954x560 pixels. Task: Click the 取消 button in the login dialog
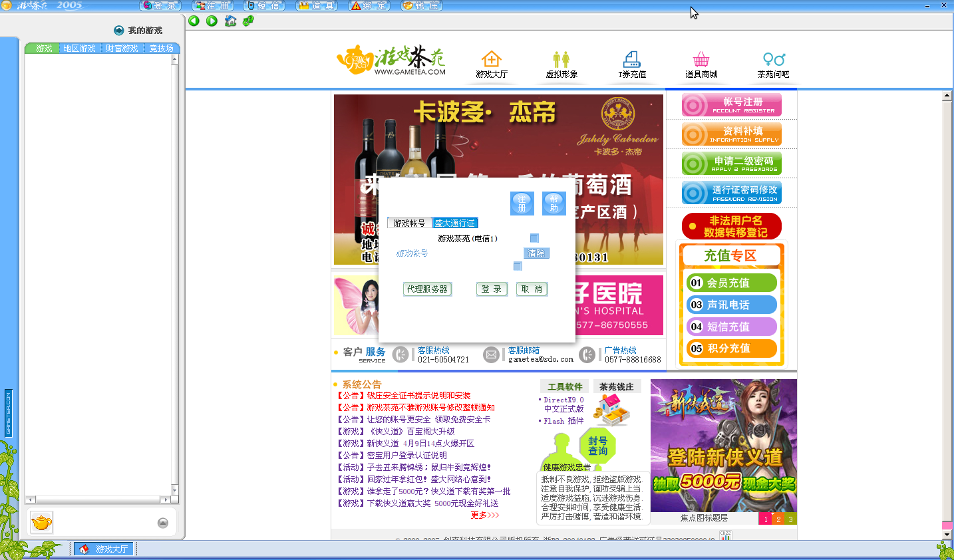(x=532, y=289)
